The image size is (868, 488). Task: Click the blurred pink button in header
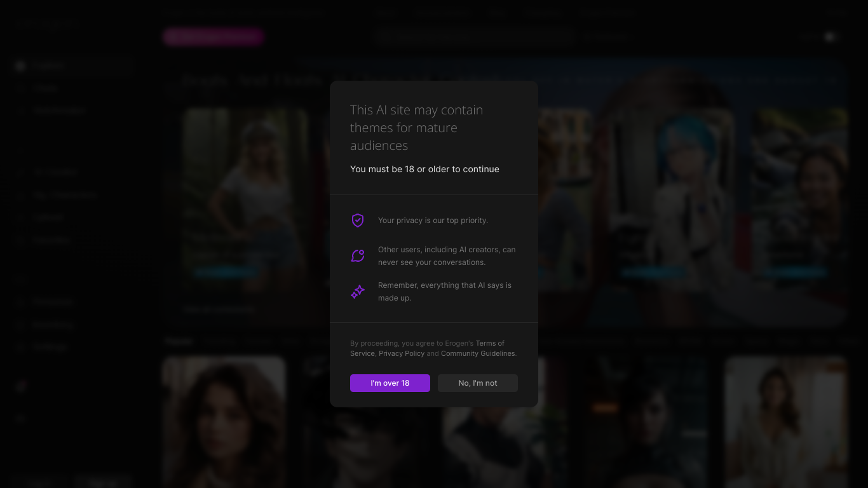pos(213,37)
